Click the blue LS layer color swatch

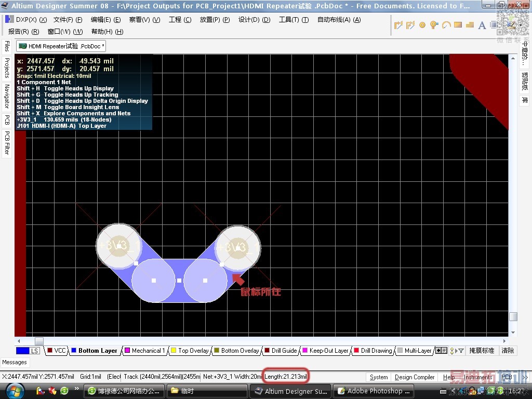(22, 351)
